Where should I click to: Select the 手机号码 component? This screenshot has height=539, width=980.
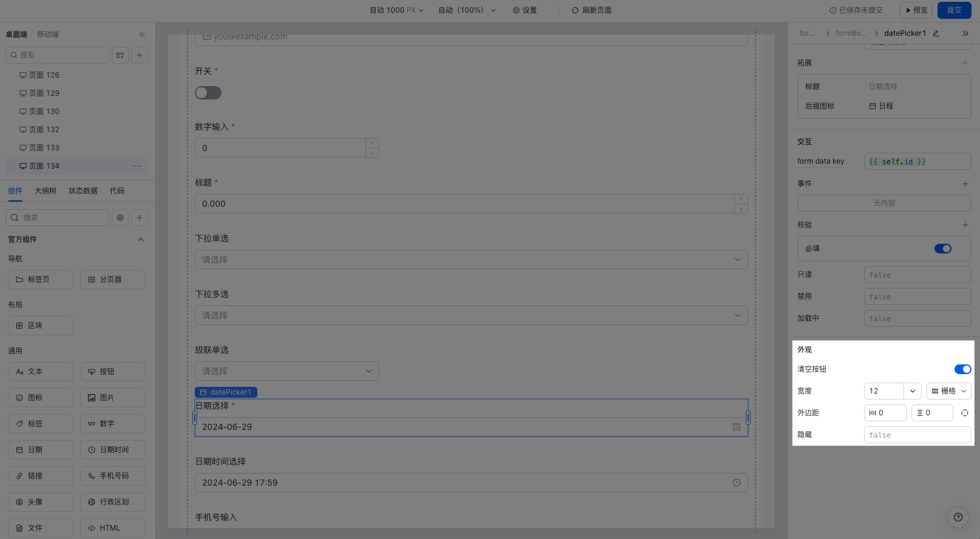click(112, 476)
